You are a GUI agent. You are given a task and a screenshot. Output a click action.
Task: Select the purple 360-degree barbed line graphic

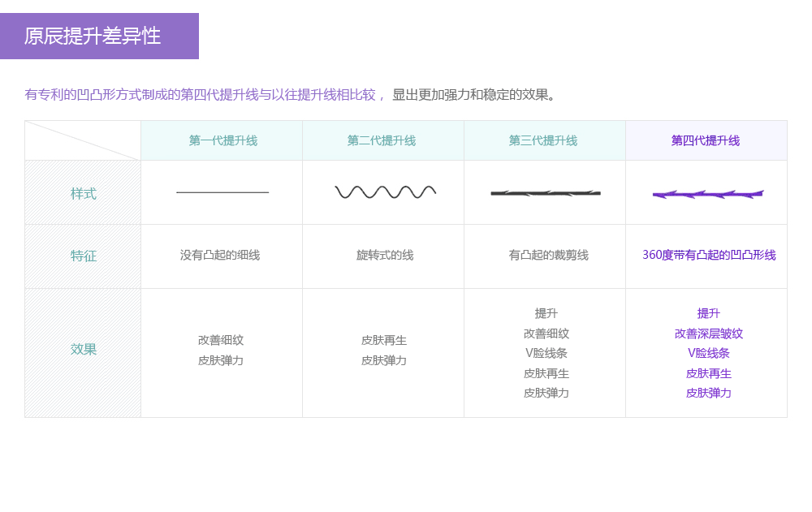(706, 193)
